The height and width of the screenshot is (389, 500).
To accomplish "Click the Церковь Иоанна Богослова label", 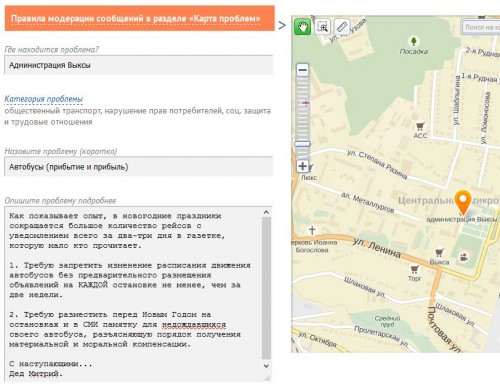I will click(x=314, y=246).
